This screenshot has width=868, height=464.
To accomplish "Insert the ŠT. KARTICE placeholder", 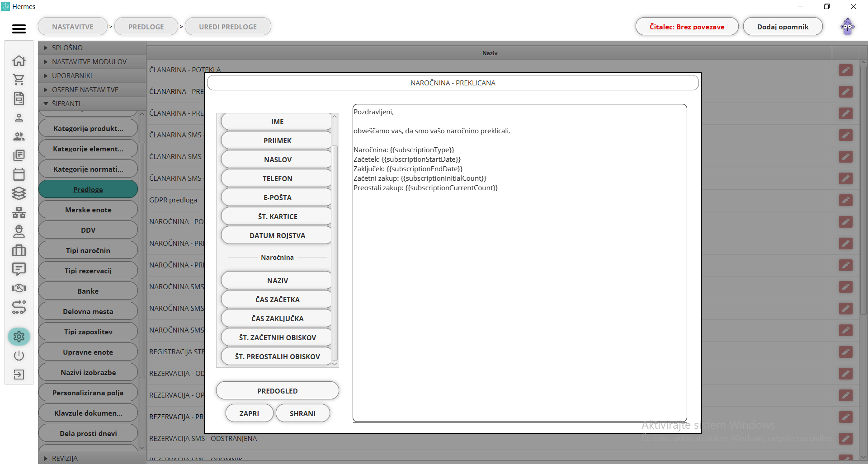I will (x=277, y=217).
